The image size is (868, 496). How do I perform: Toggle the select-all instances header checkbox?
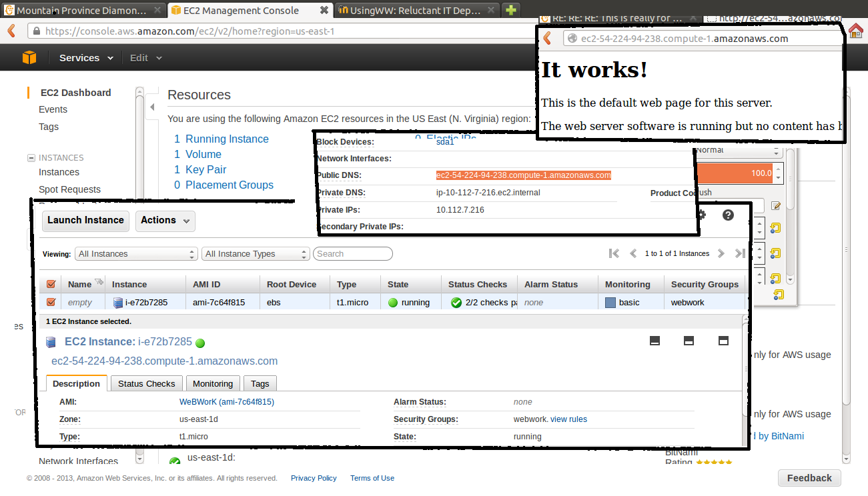[x=51, y=284]
